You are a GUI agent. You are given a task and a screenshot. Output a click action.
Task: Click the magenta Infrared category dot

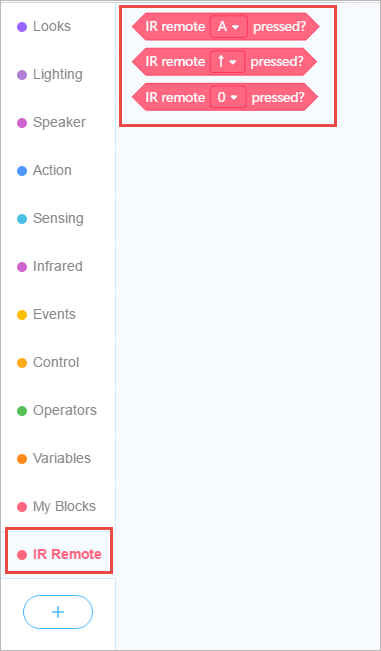click(x=22, y=267)
